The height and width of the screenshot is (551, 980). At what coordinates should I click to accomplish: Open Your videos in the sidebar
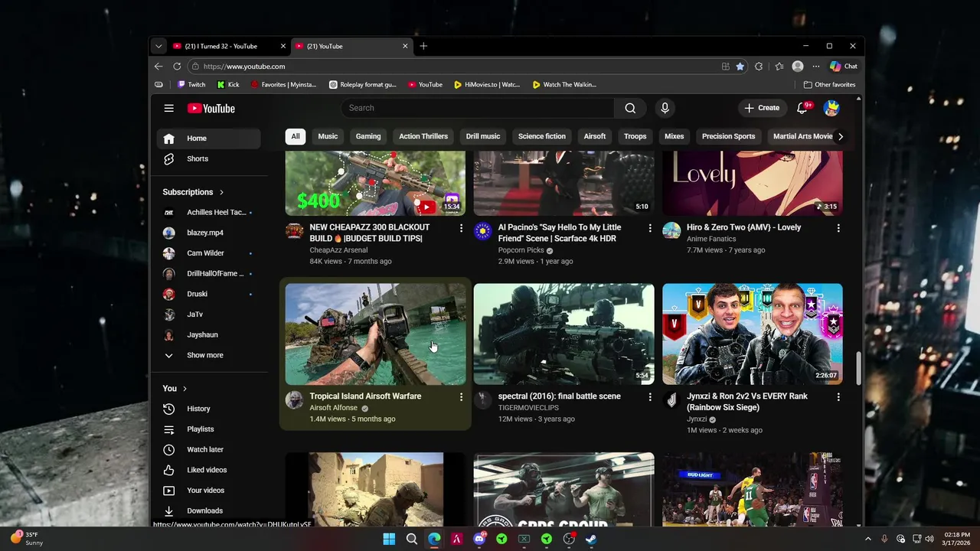tap(209, 491)
